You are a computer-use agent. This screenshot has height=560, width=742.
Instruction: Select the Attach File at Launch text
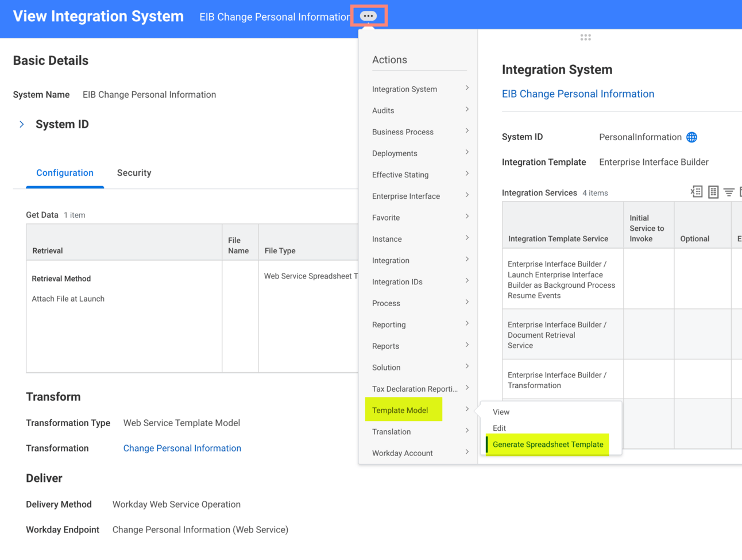tap(68, 299)
